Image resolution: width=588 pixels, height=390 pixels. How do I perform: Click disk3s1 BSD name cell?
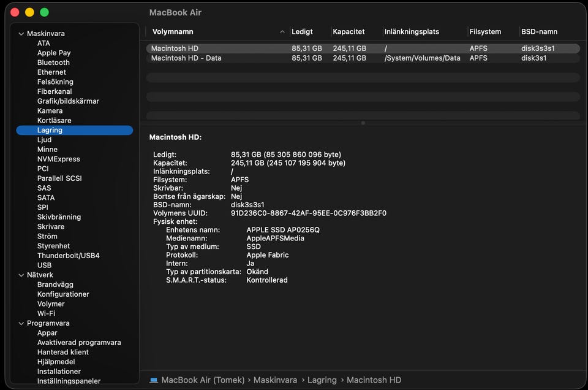point(533,58)
